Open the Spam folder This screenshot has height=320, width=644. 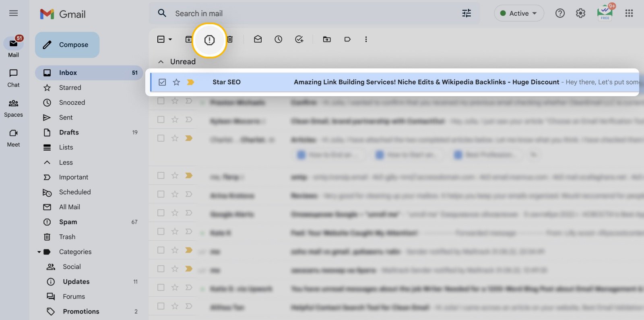pyautogui.click(x=68, y=222)
